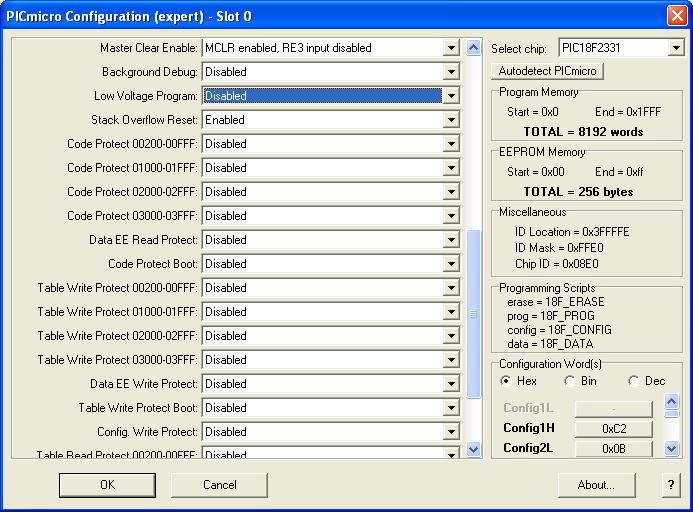Click the 'prog = 18F_PROG' script text

551,316
